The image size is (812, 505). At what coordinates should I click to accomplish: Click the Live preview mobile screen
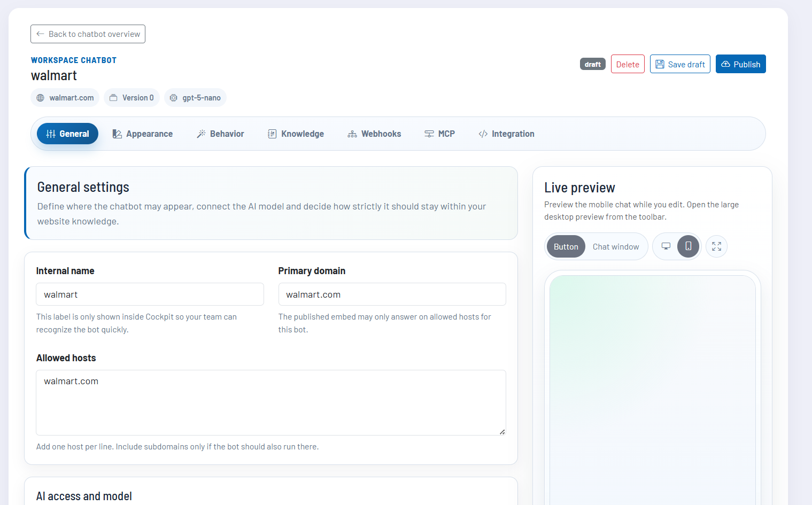(653, 390)
